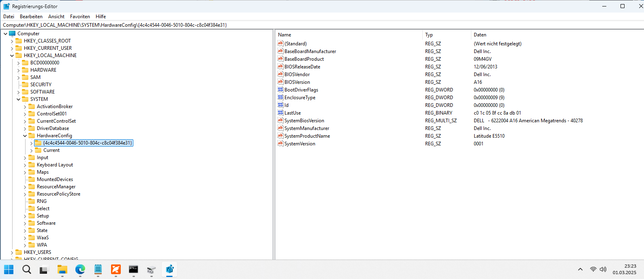This screenshot has width=644, height=279.
Task: Launch Microsoft Edge from taskbar
Action: [80, 269]
